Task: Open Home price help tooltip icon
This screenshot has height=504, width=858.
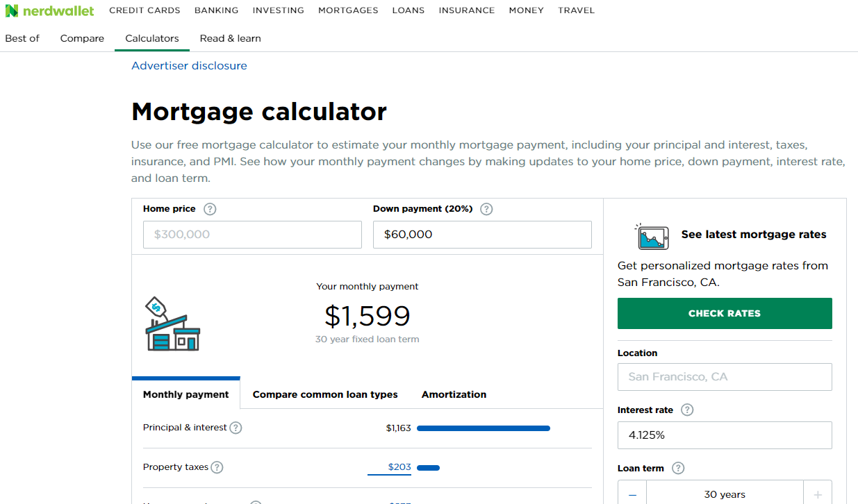Action: [210, 209]
